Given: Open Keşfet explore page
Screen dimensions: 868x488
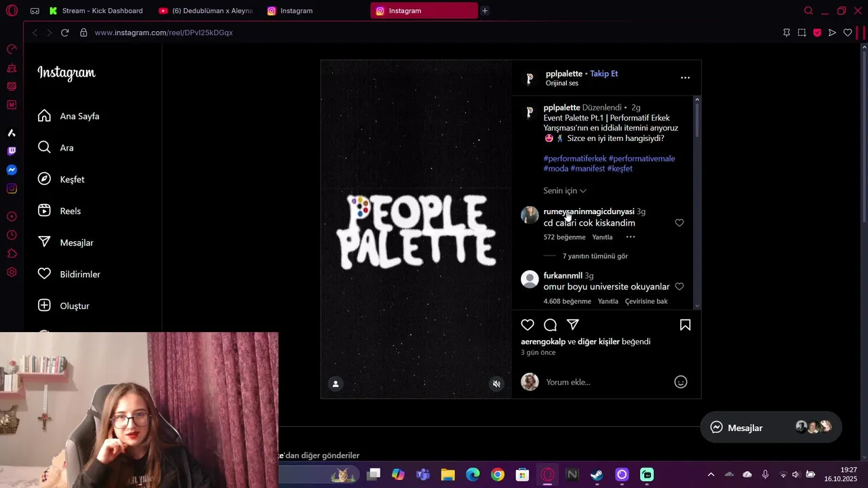Looking at the screenshot, I should point(62,180).
